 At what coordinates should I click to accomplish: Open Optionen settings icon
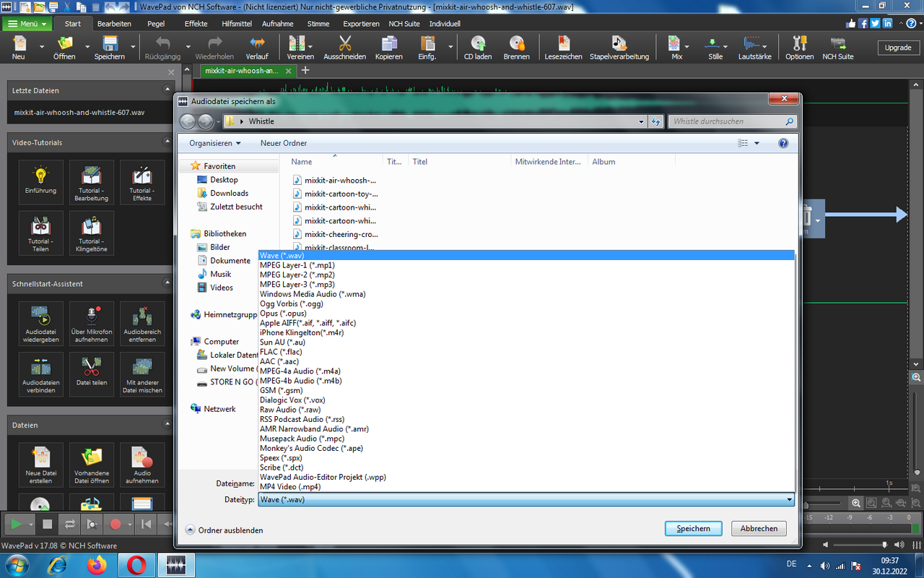pyautogui.click(x=799, y=48)
